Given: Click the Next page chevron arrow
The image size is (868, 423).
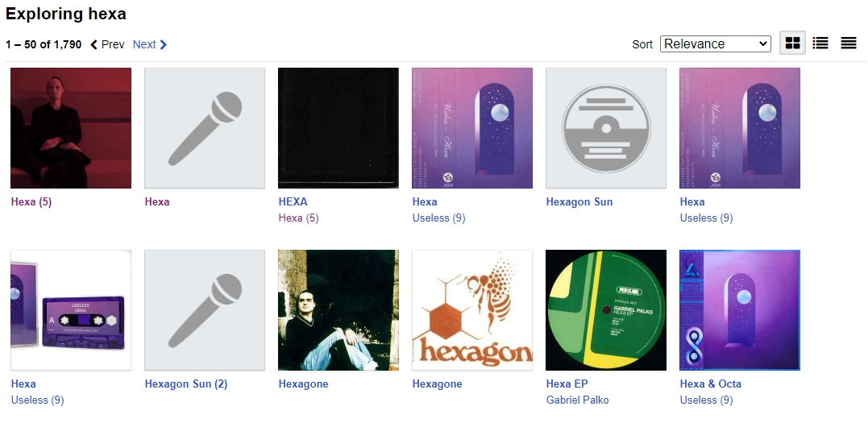Looking at the screenshot, I should [x=164, y=44].
